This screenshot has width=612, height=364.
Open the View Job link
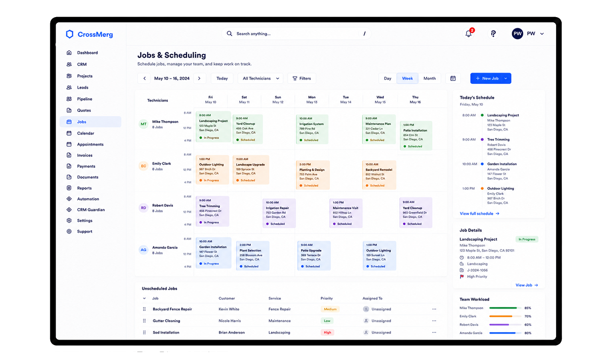tap(527, 285)
